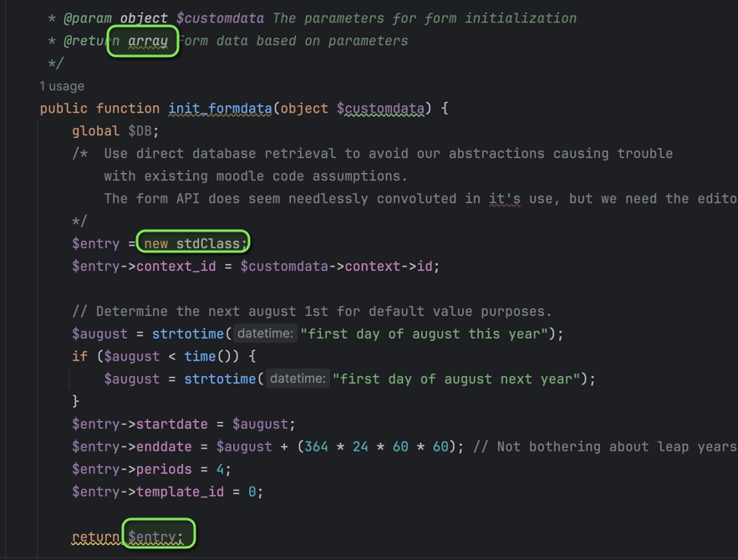Click the "1 usage" code lens hint

pyautogui.click(x=62, y=86)
